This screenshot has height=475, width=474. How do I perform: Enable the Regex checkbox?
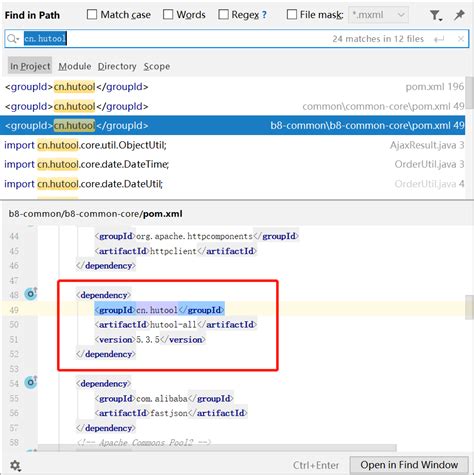tap(223, 15)
